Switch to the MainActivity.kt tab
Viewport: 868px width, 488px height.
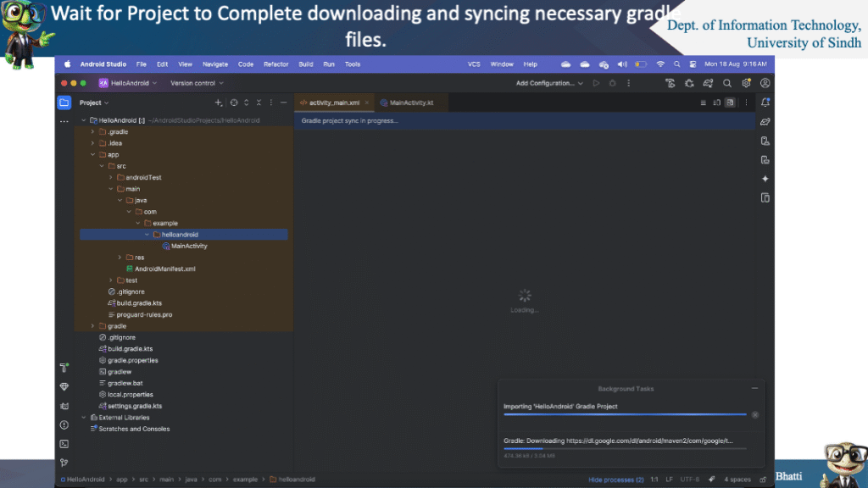tap(408, 103)
